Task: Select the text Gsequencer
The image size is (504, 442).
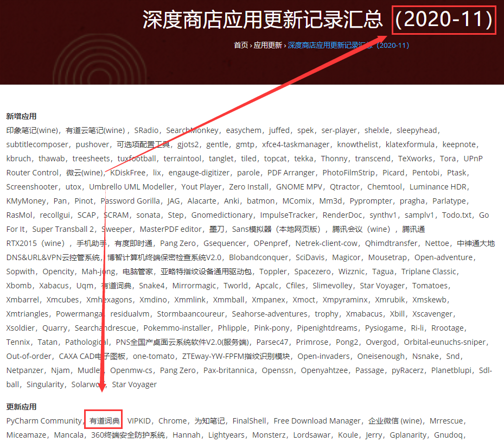Action: coord(225,243)
